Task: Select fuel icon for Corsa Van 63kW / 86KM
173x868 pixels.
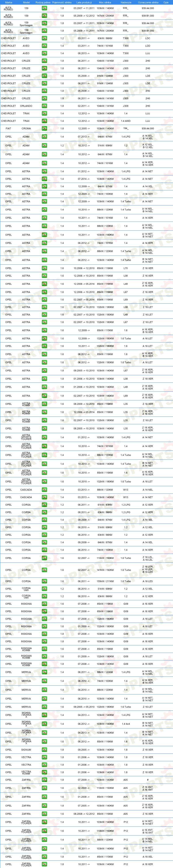Action: (x=44, y=597)
